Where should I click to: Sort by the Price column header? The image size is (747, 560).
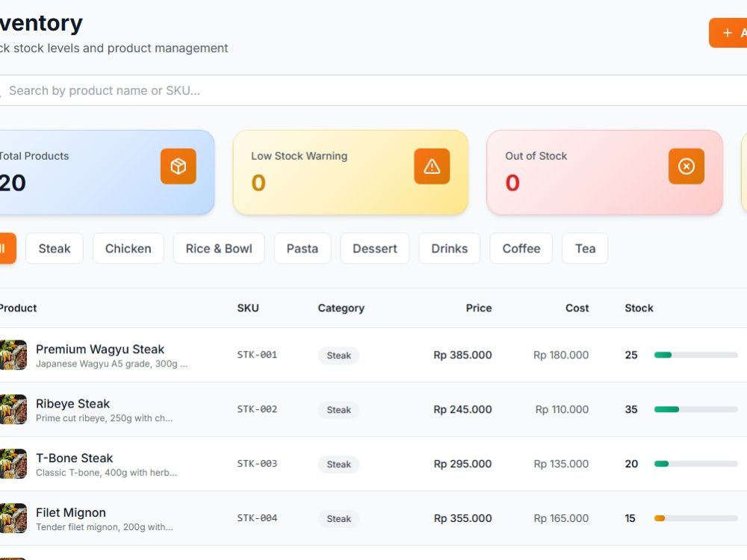[478, 308]
